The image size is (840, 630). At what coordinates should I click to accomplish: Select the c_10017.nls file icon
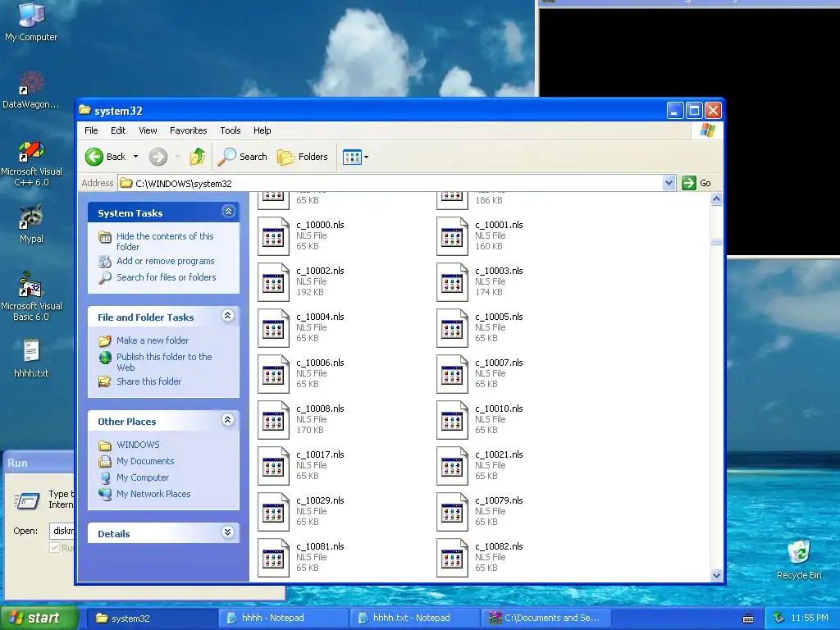(273, 467)
